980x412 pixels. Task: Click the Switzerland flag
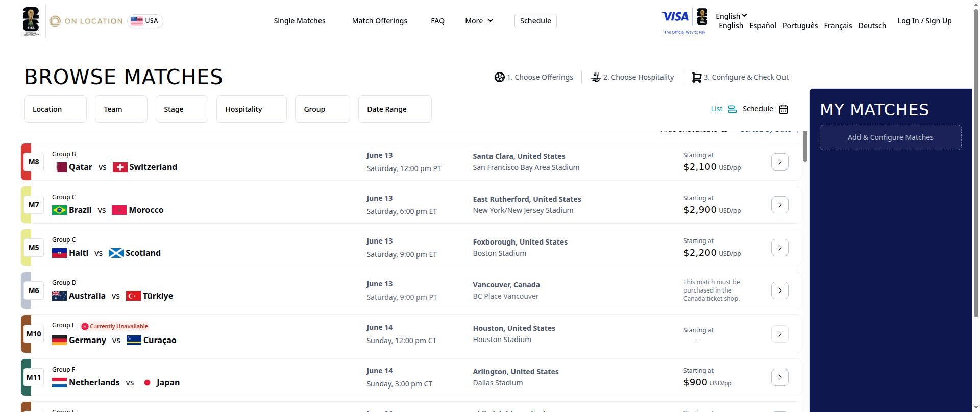click(120, 167)
